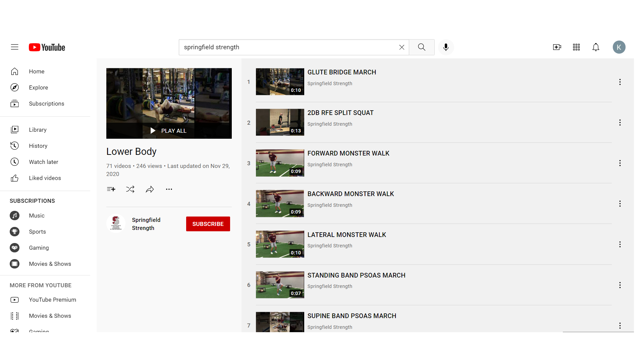Screen dimensions: 644x362
Task: Open the FORWARD MONSTER WALK video
Action: tap(348, 153)
